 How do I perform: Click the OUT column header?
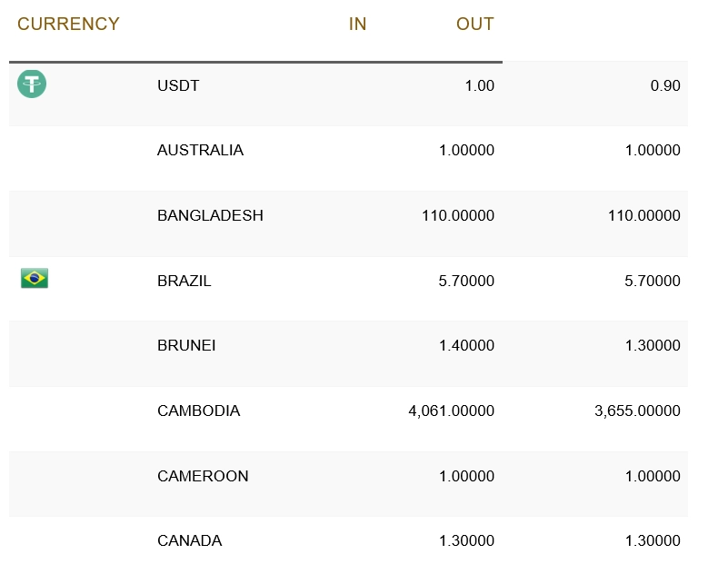point(474,25)
